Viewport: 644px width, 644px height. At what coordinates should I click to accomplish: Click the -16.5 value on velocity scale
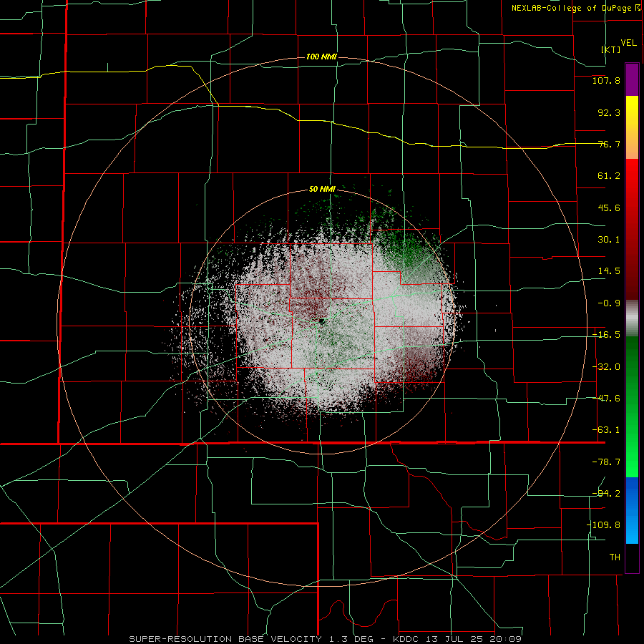pyautogui.click(x=606, y=335)
